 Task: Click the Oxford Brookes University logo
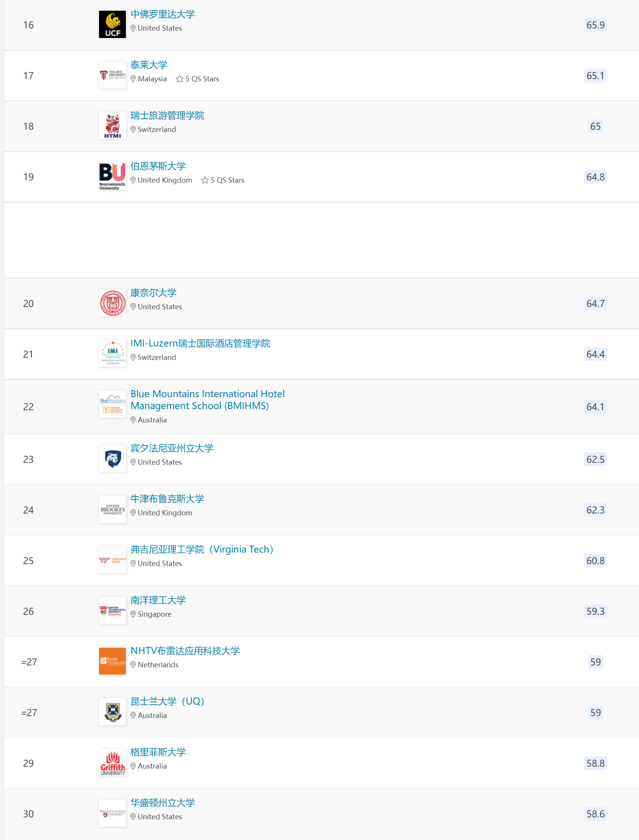(x=112, y=510)
